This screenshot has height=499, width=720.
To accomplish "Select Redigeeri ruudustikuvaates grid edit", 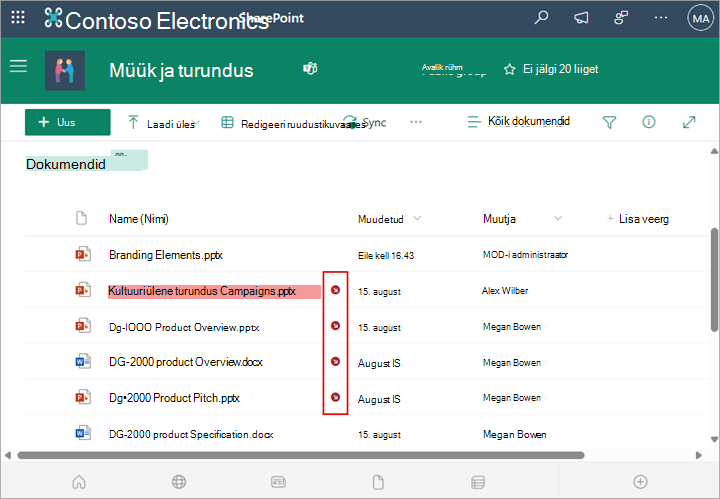I will (x=292, y=123).
